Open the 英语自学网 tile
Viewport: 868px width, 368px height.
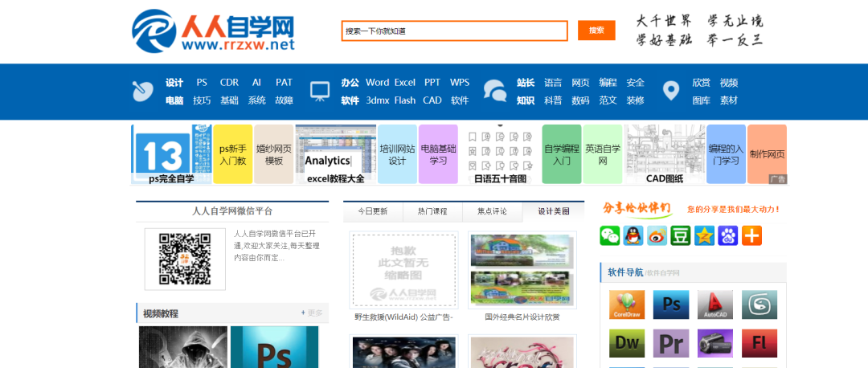[x=602, y=154]
